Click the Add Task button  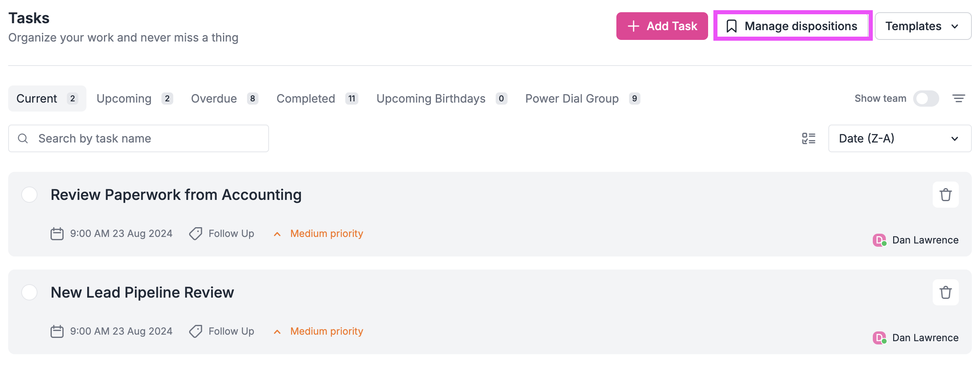[662, 26]
